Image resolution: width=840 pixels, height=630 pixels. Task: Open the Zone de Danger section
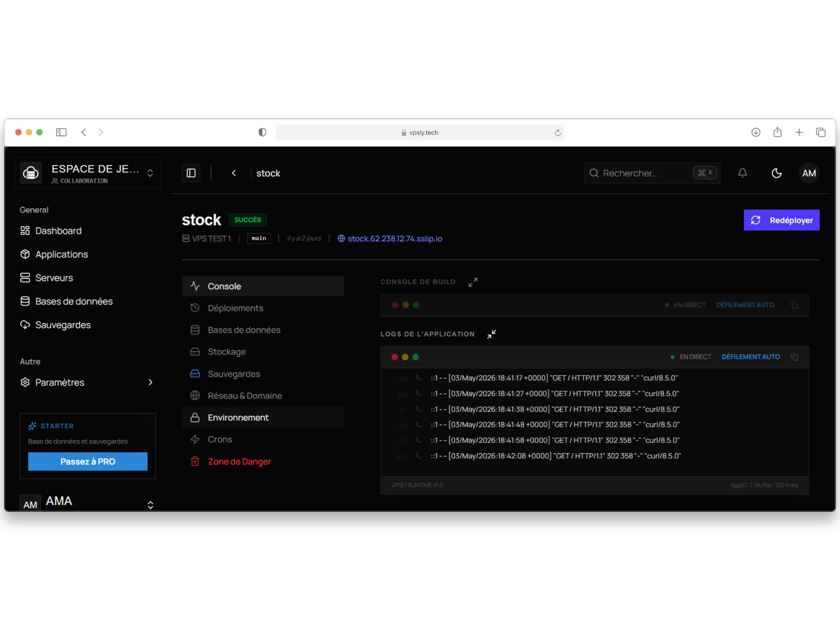(x=262, y=462)
